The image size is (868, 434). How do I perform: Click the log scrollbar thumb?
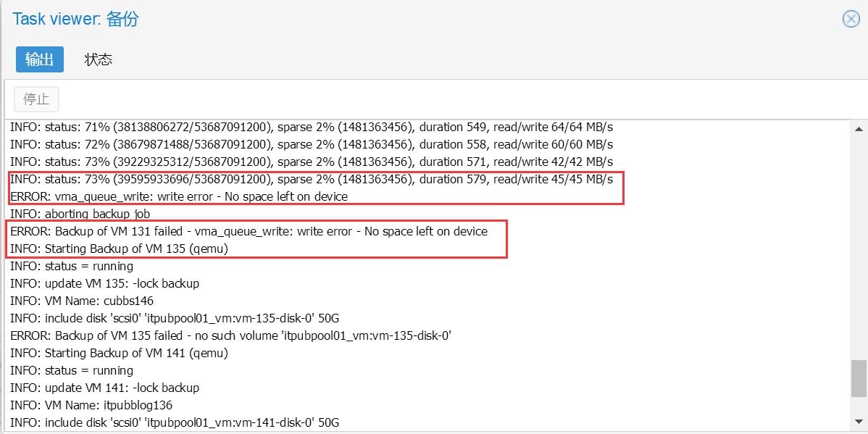pos(859,377)
